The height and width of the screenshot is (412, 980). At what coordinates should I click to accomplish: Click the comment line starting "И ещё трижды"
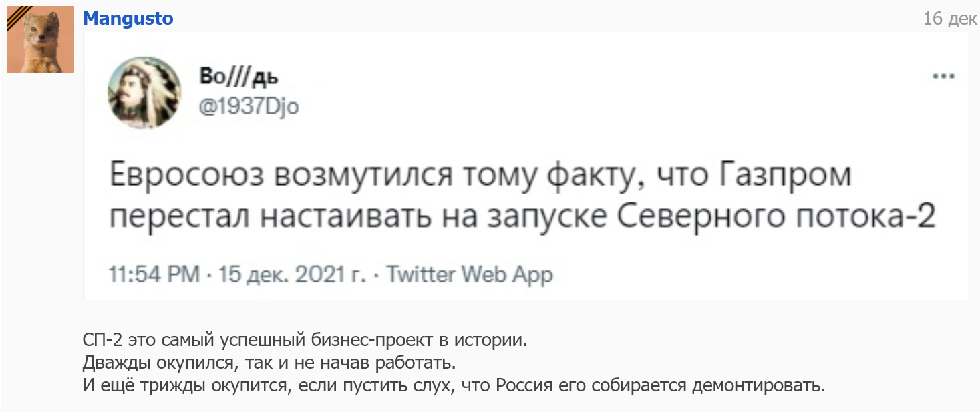tap(454, 386)
